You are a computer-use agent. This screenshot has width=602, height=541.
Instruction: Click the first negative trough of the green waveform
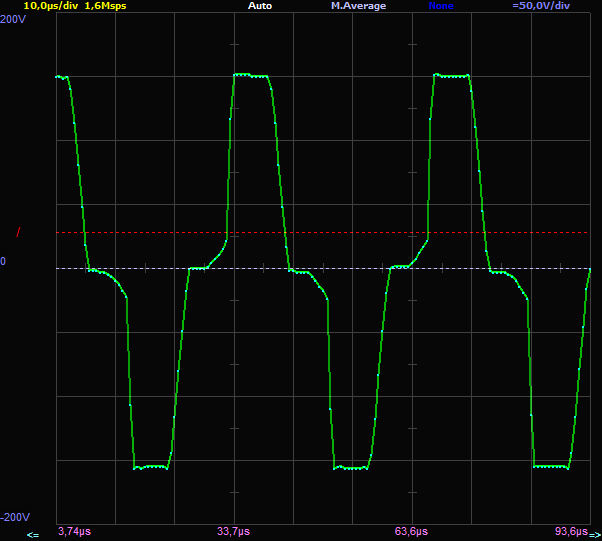click(x=151, y=467)
